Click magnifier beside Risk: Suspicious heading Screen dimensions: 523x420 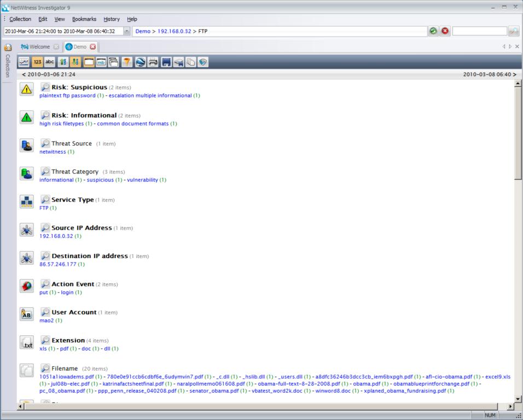point(45,87)
